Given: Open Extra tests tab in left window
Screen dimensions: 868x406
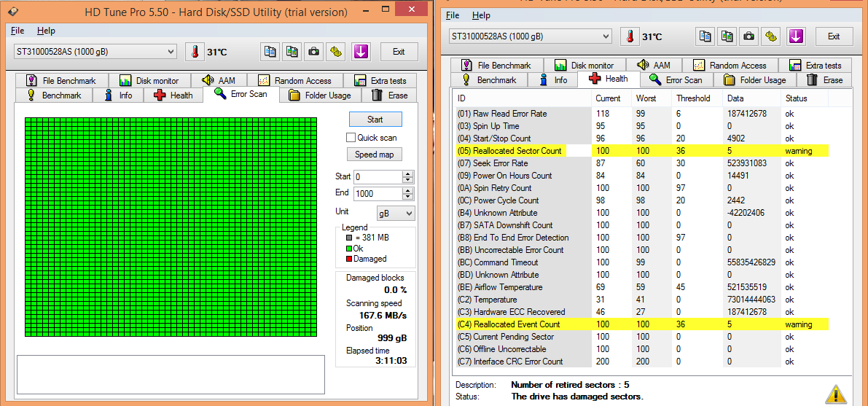Looking at the screenshot, I should tap(380, 80).
